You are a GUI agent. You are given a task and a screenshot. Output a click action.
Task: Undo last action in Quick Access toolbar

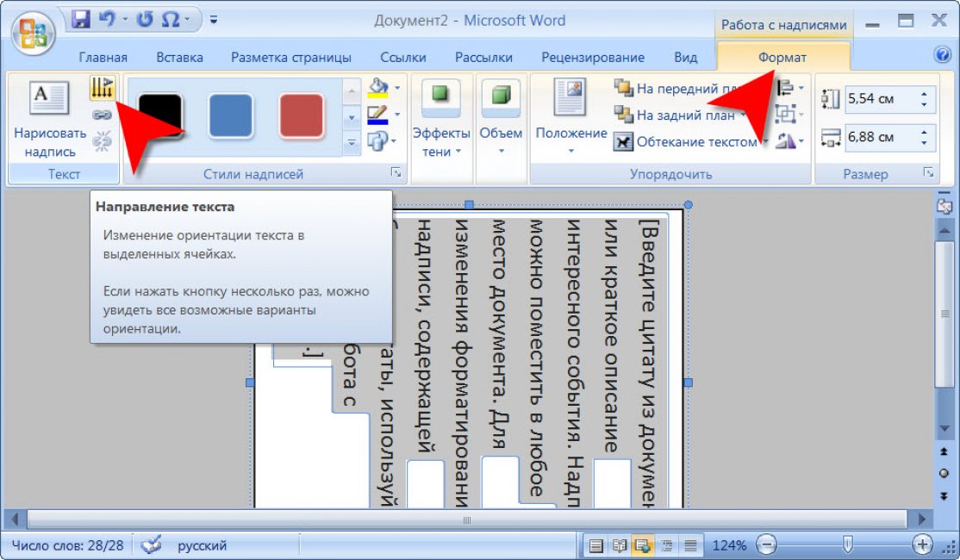pos(107,20)
